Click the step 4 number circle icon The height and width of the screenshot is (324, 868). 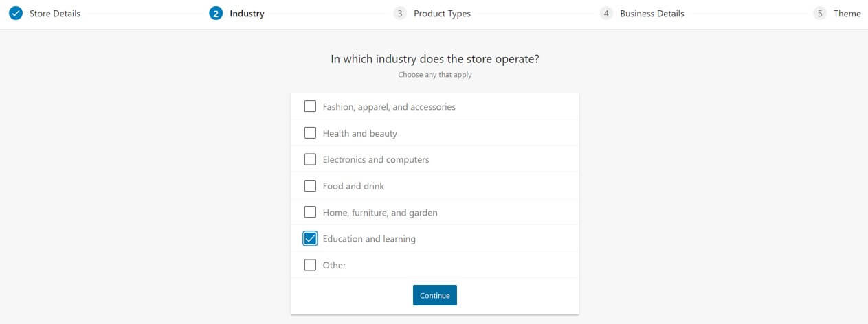click(x=606, y=14)
